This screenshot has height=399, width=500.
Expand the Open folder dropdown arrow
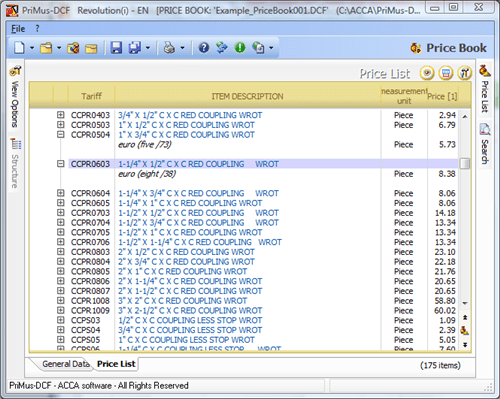(x=59, y=48)
